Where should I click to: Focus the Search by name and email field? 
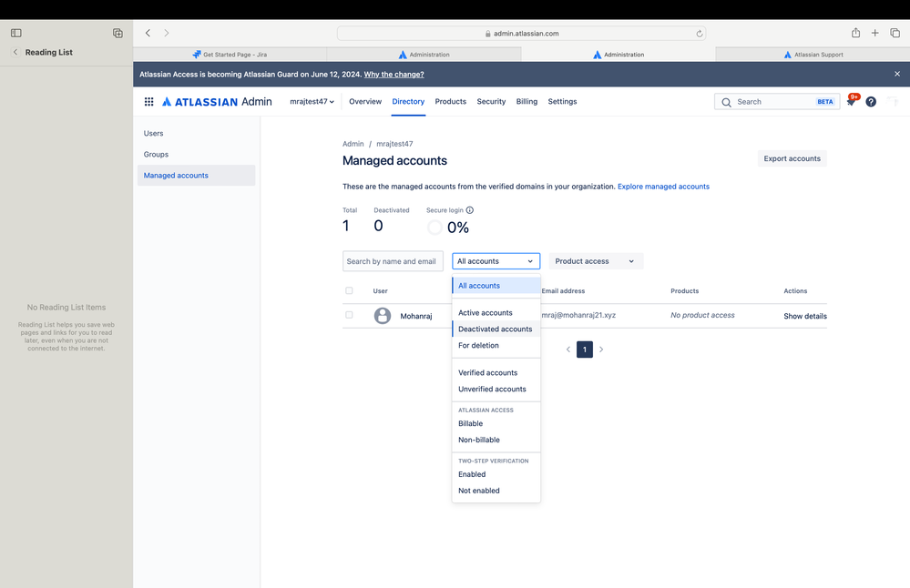click(393, 261)
